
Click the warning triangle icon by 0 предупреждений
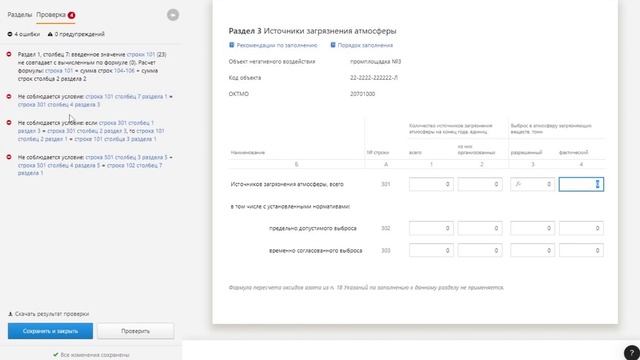[x=50, y=34]
